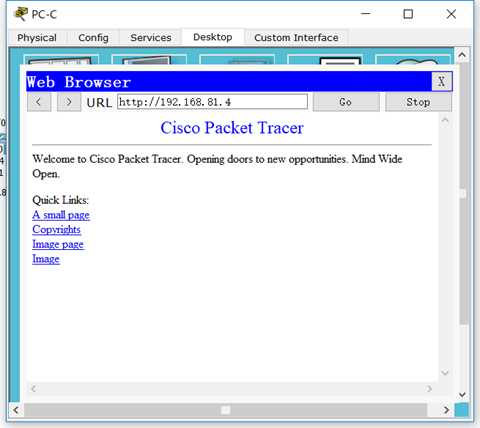
Task: Open the Custom Interface tab
Action: pyautogui.click(x=296, y=38)
